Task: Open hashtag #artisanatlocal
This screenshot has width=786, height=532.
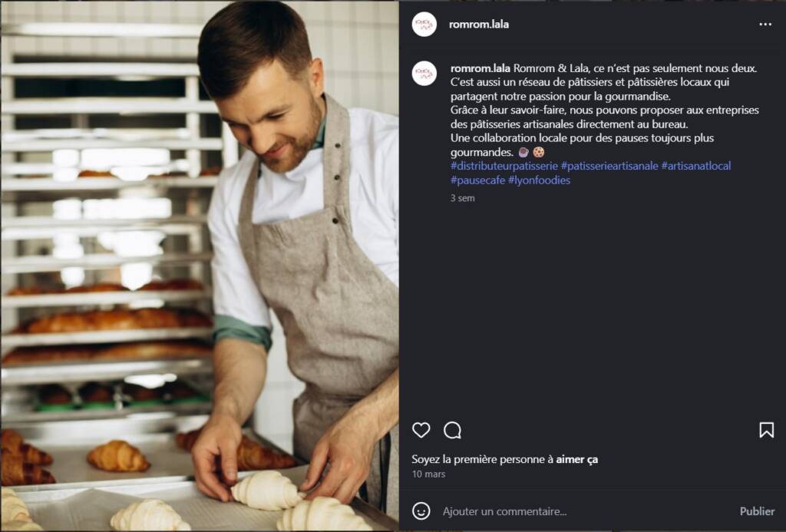Action: pos(695,166)
